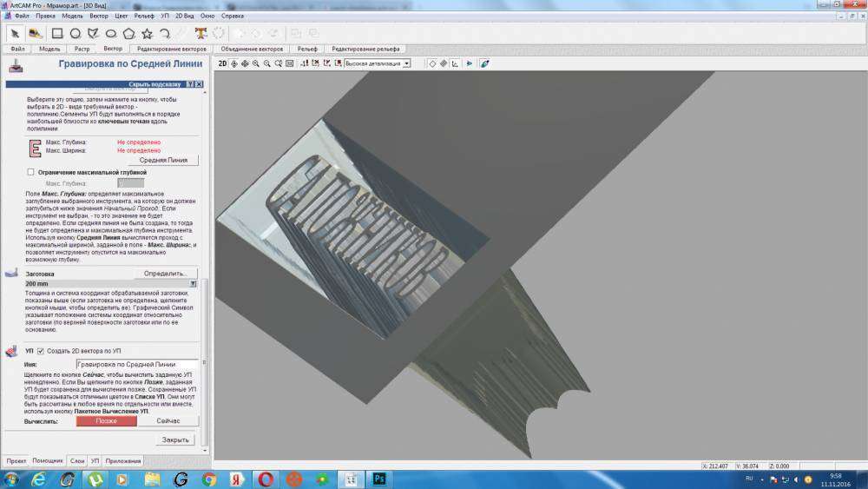The image size is (868, 489).
Task: Select the ellipse vector tool
Action: (x=111, y=33)
